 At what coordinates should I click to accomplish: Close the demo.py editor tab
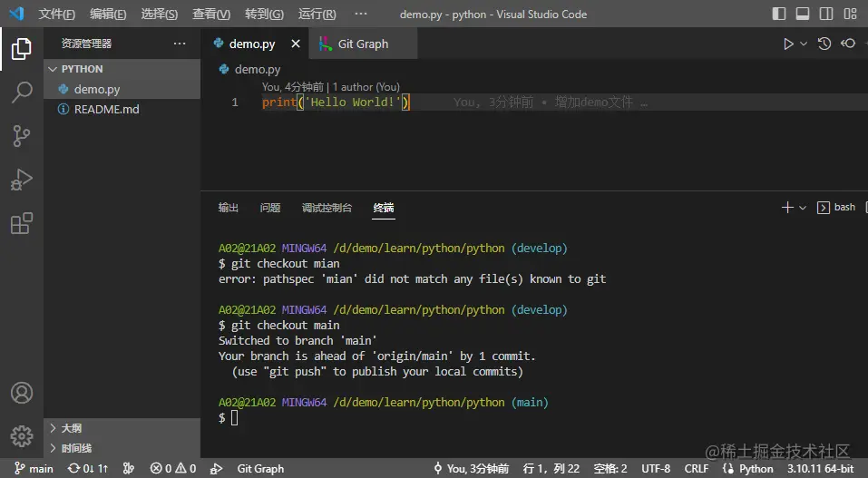[x=296, y=44]
